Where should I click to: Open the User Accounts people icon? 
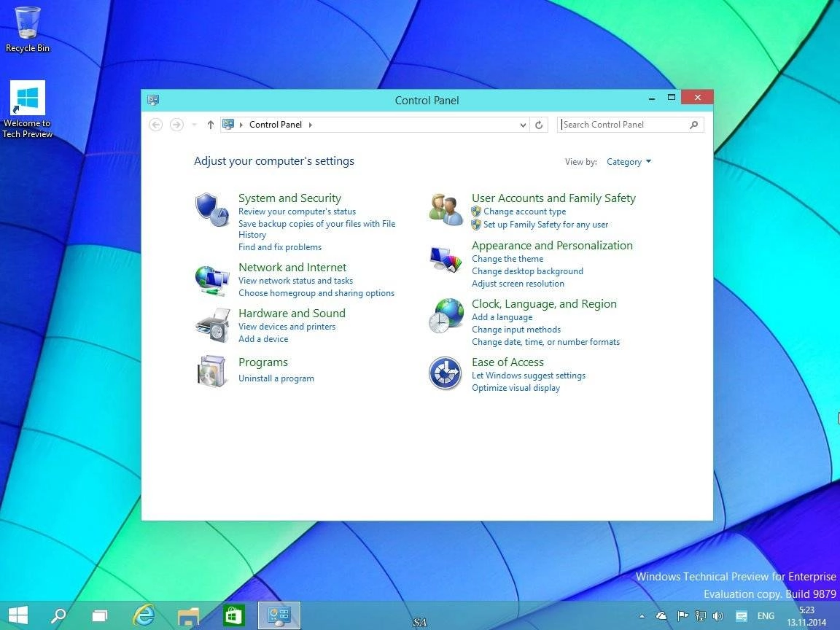click(446, 209)
